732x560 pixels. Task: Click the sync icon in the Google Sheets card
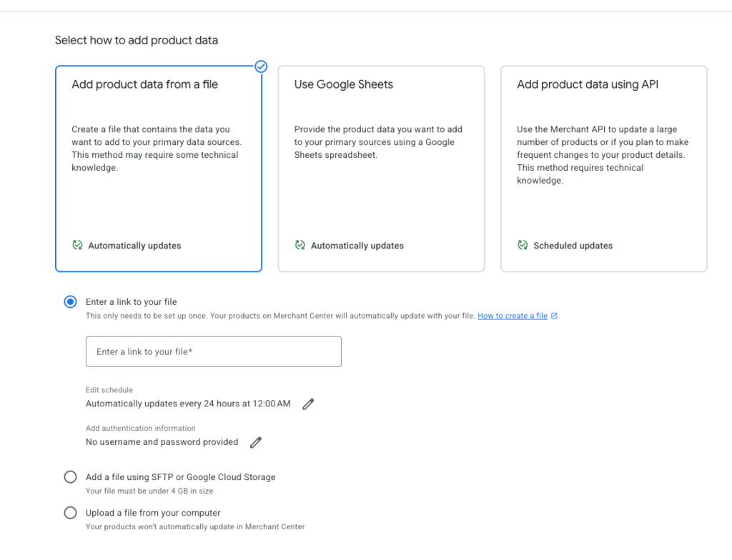click(300, 246)
